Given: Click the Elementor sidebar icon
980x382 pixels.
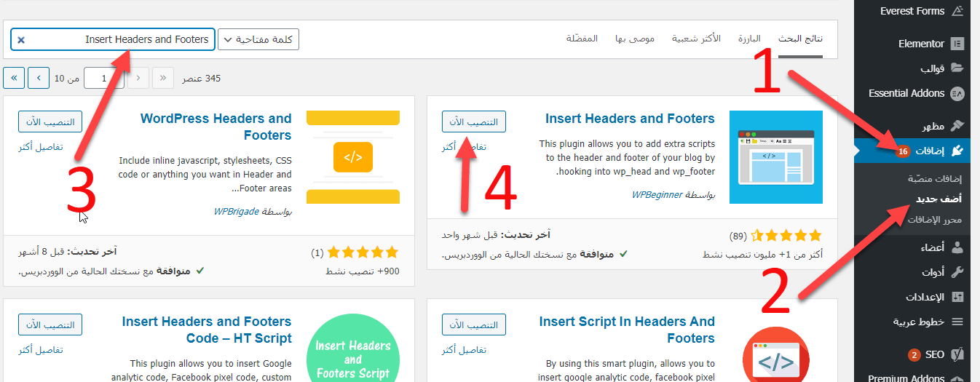Looking at the screenshot, I should click(957, 44).
